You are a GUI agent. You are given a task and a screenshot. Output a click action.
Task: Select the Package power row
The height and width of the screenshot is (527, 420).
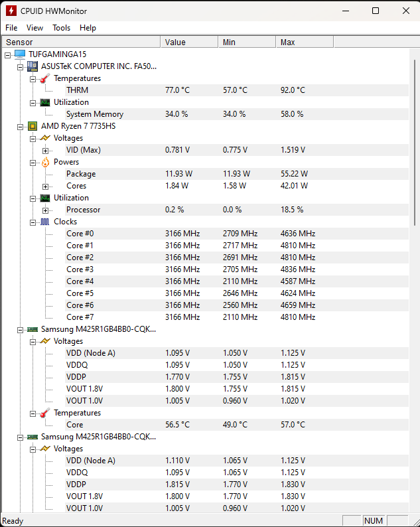237,174
